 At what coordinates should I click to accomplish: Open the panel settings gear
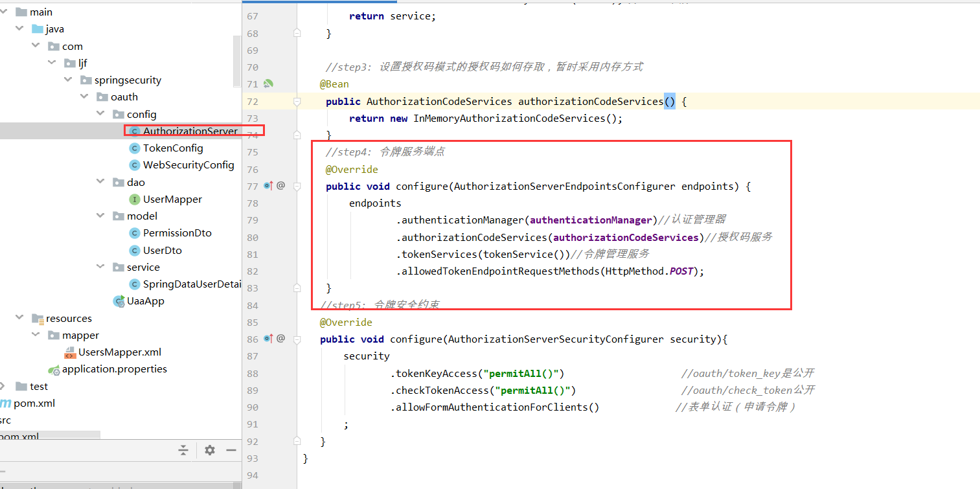click(x=210, y=450)
